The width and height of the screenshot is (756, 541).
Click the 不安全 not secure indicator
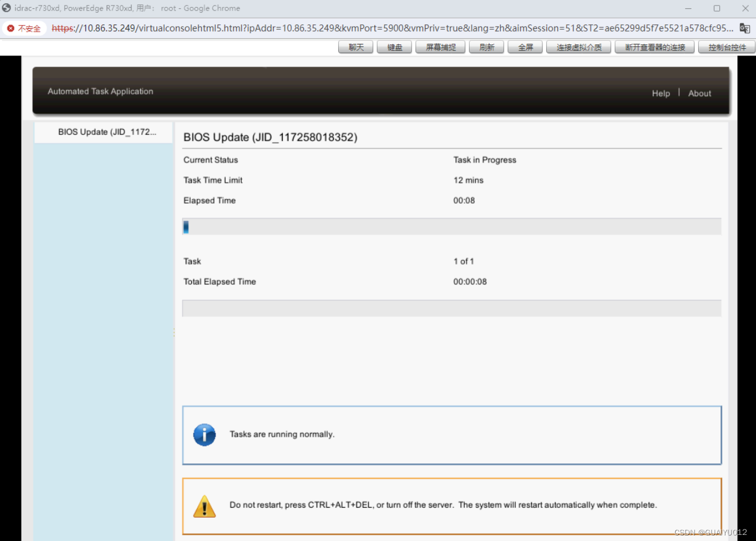[x=24, y=28]
